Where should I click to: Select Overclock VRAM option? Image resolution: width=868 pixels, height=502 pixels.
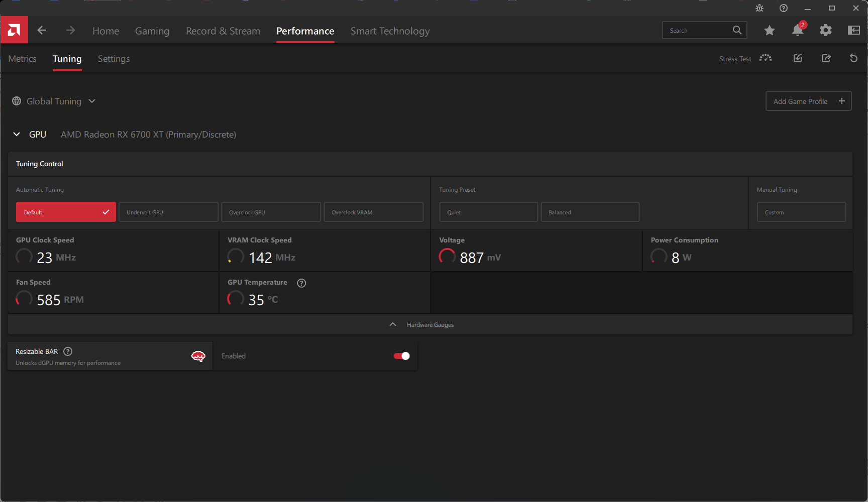[x=373, y=212]
